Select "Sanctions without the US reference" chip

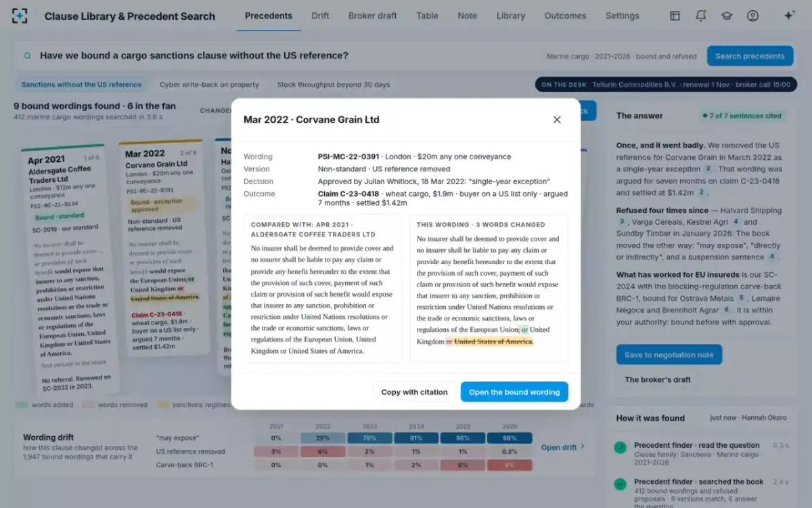coord(81,85)
